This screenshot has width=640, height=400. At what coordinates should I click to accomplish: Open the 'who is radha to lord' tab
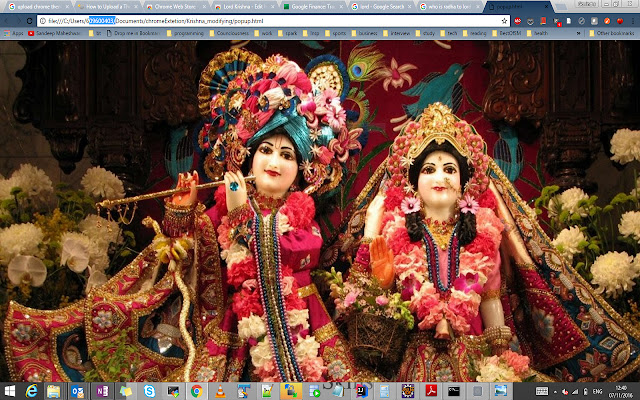[x=450, y=7]
